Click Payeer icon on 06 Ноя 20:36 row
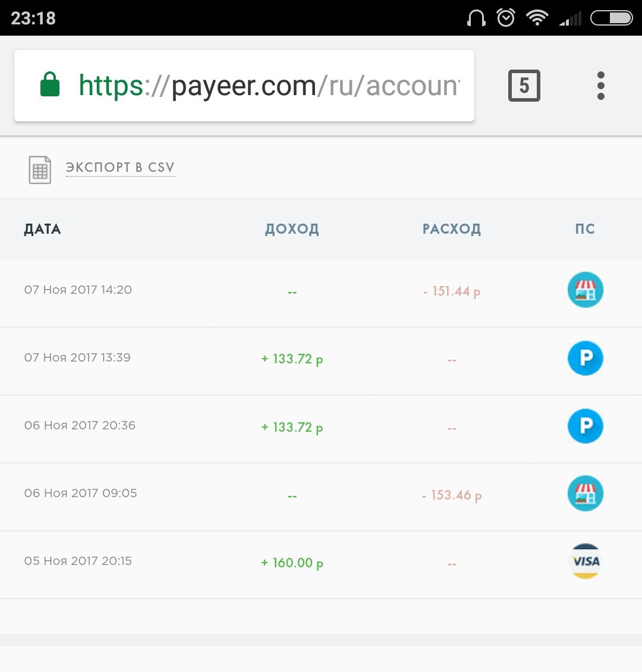Viewport: 642px width, 672px height. (x=586, y=426)
